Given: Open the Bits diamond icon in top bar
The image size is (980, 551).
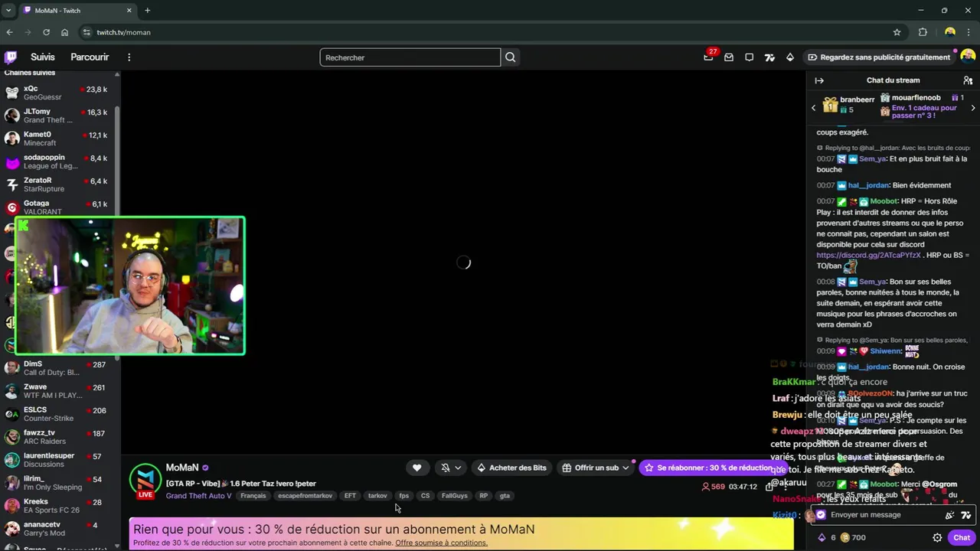Looking at the screenshot, I should (790, 57).
